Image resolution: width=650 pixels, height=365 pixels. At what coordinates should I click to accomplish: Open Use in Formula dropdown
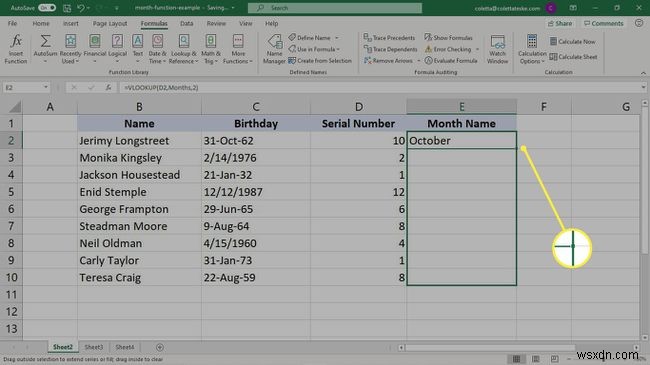(x=314, y=49)
